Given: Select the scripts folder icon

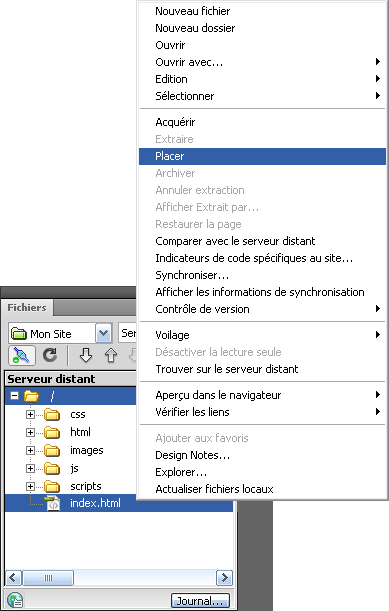Looking at the screenshot, I should (52, 486).
